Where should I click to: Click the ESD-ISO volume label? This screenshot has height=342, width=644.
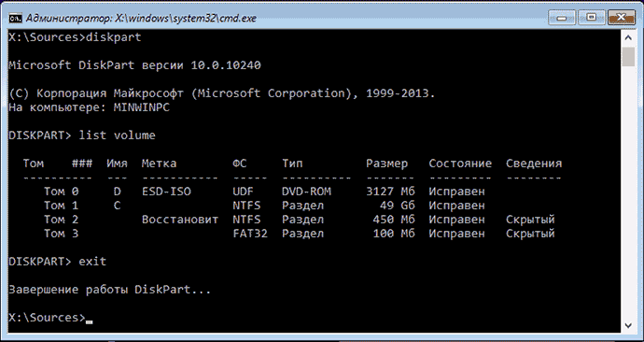[166, 192]
